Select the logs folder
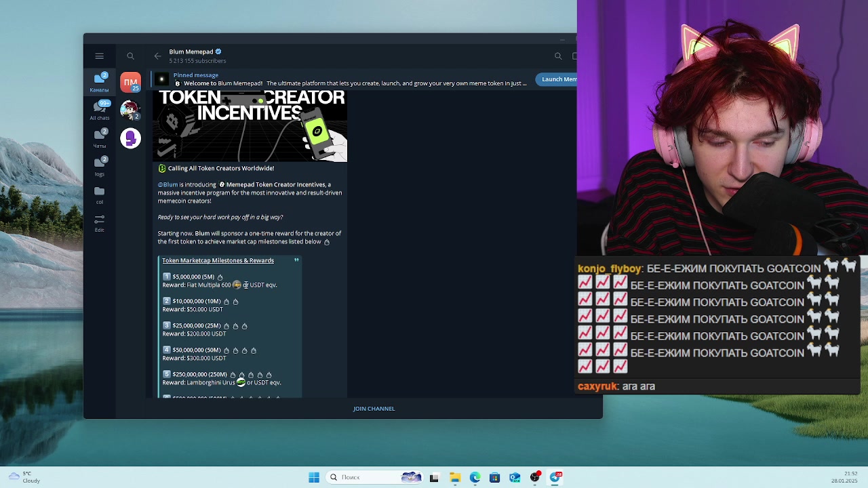The height and width of the screenshot is (488, 868). (x=100, y=166)
